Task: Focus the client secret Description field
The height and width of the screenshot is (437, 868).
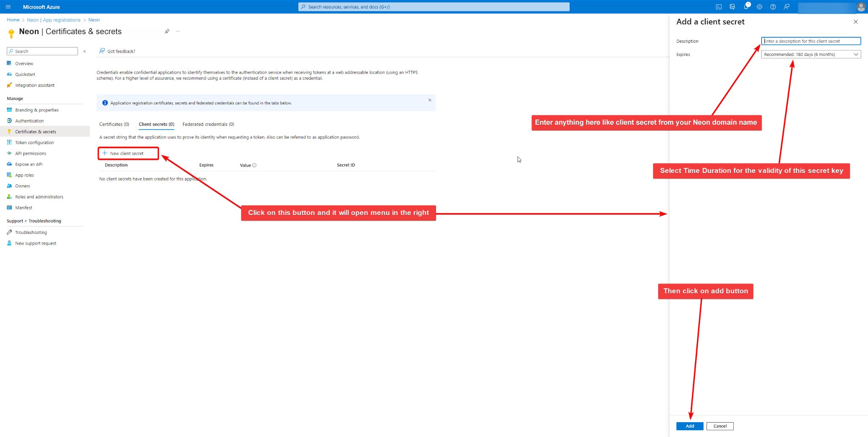Action: pyautogui.click(x=811, y=41)
